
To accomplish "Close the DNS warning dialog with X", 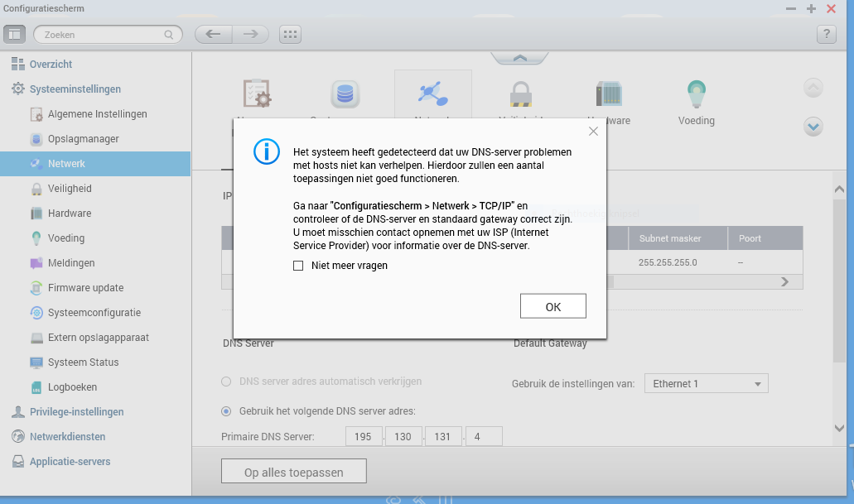I will tap(593, 131).
